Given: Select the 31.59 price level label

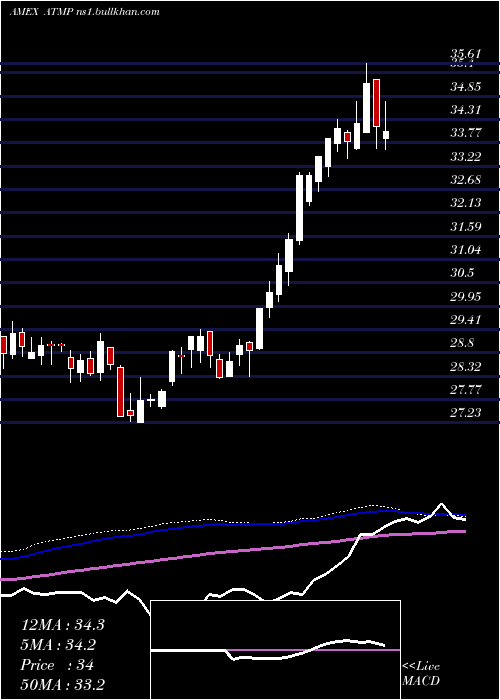Looking at the screenshot, I should coord(466,227).
